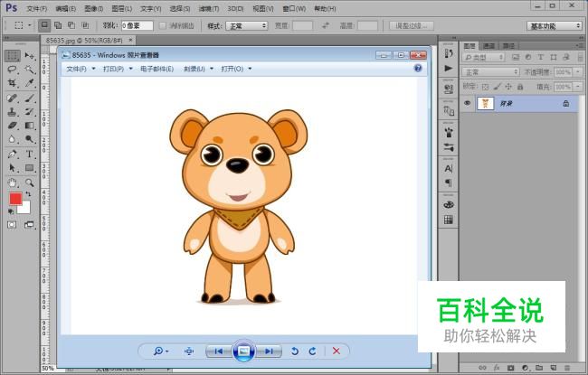Select the Zoom tool in Photoshop toolbox
This screenshot has width=588, height=375.
(29, 183)
